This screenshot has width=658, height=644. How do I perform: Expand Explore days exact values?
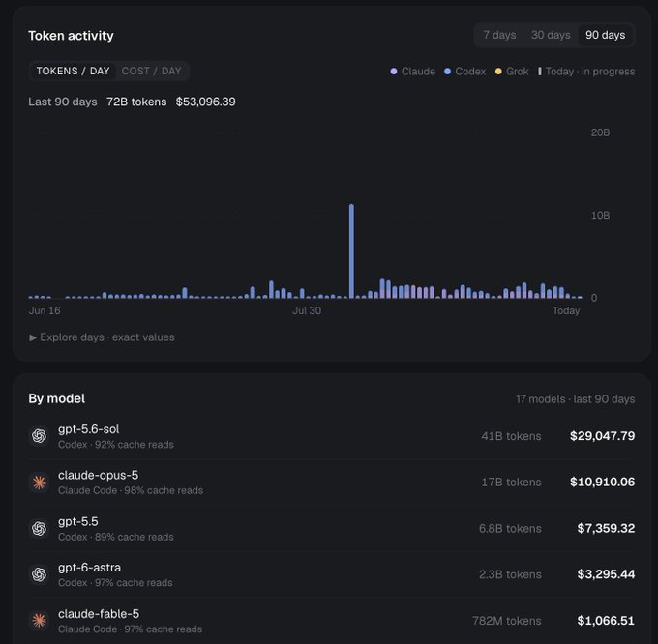[102, 337]
